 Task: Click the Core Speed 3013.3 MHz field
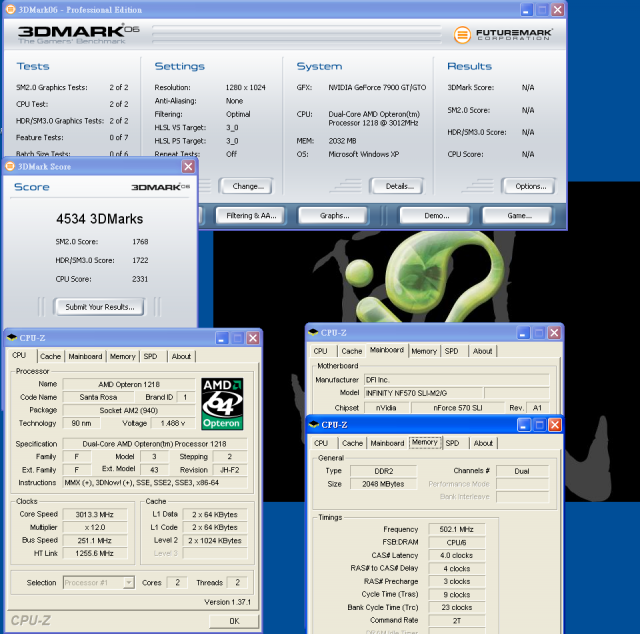click(x=94, y=514)
